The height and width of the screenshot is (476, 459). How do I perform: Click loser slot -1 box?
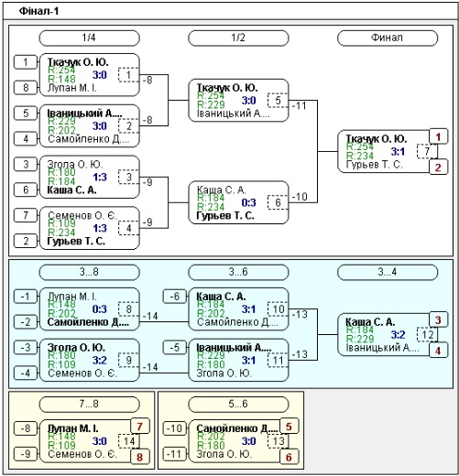26,297
